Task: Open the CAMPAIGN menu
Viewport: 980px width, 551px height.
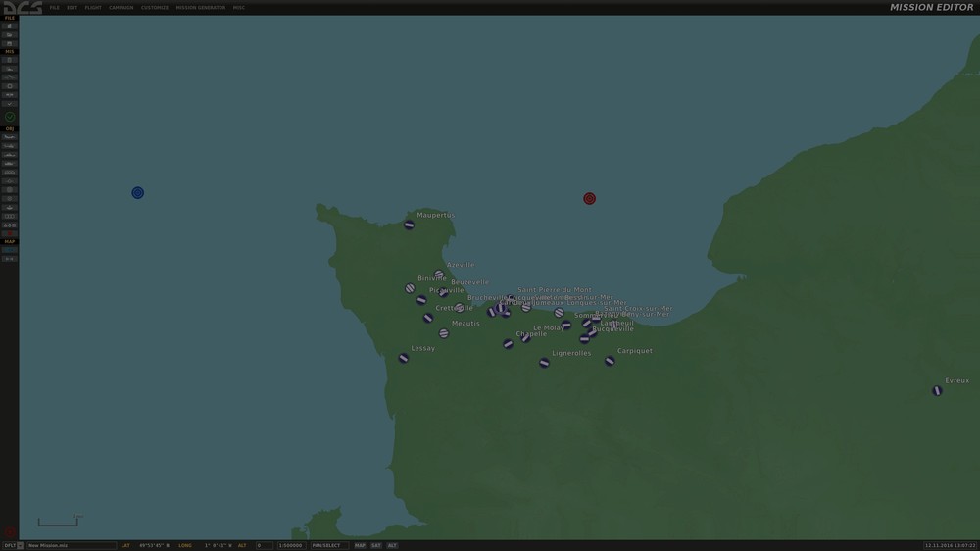Action: (x=122, y=8)
